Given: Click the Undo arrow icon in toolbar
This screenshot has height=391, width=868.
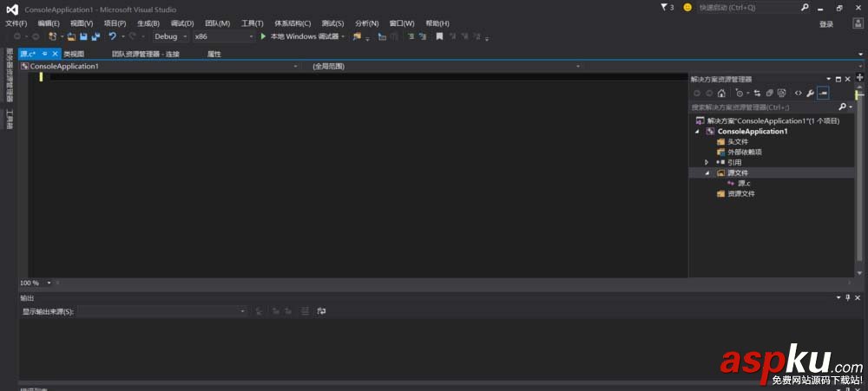Looking at the screenshot, I should tap(112, 36).
